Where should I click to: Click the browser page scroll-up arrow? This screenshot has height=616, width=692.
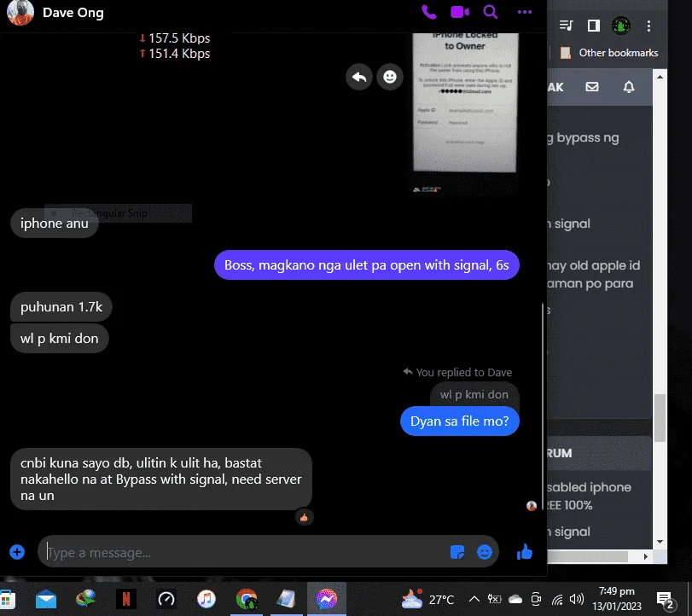coord(660,77)
